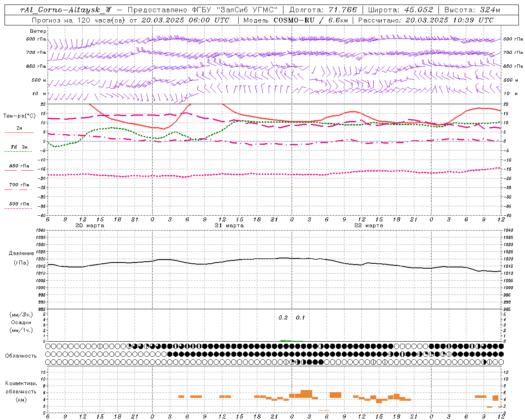525x420 pixels.
Task: Click the Рассчитано: 20.03.2025 10:39 UTC timestamp
Action: [x=426, y=20]
